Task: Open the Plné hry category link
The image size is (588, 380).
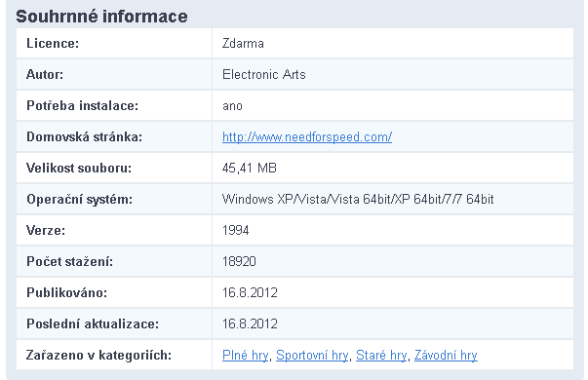Action: coord(246,356)
